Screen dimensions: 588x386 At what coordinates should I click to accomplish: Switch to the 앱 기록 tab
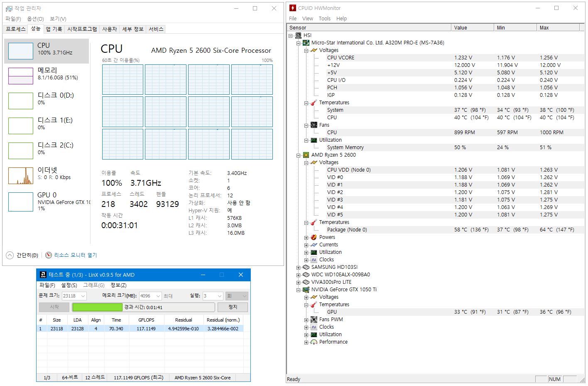(54, 29)
